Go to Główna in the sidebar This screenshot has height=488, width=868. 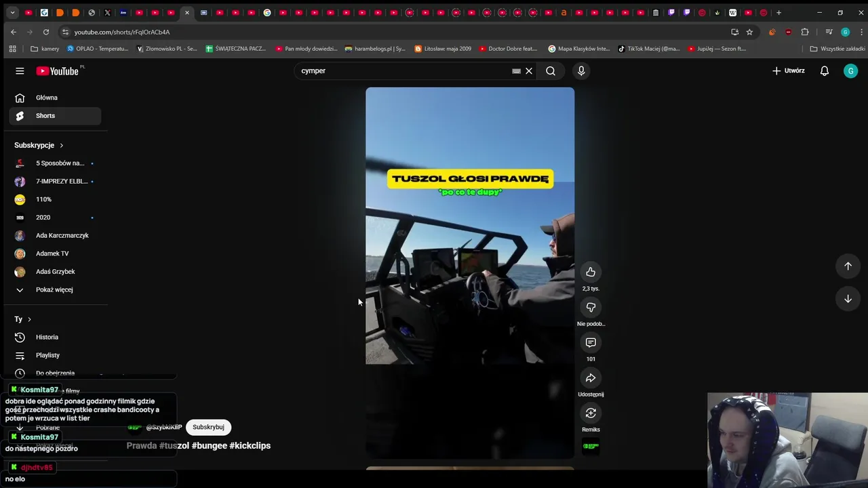coord(55,98)
